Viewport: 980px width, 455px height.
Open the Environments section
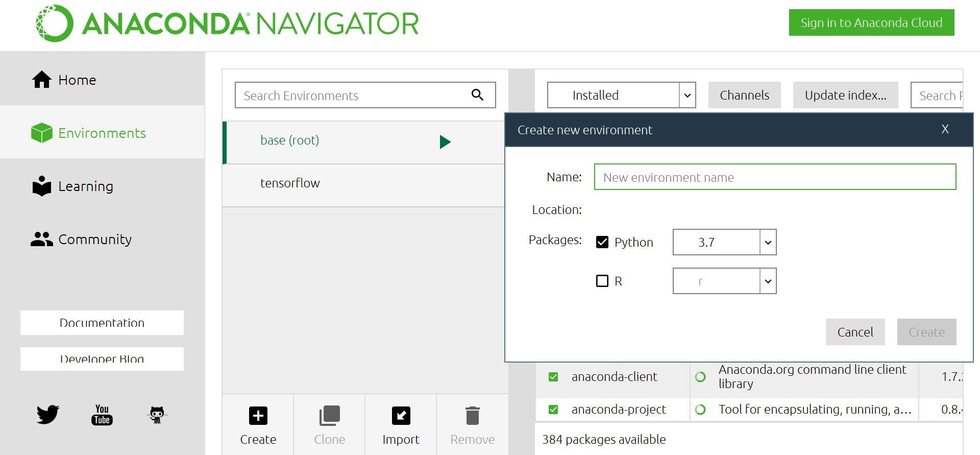[102, 133]
